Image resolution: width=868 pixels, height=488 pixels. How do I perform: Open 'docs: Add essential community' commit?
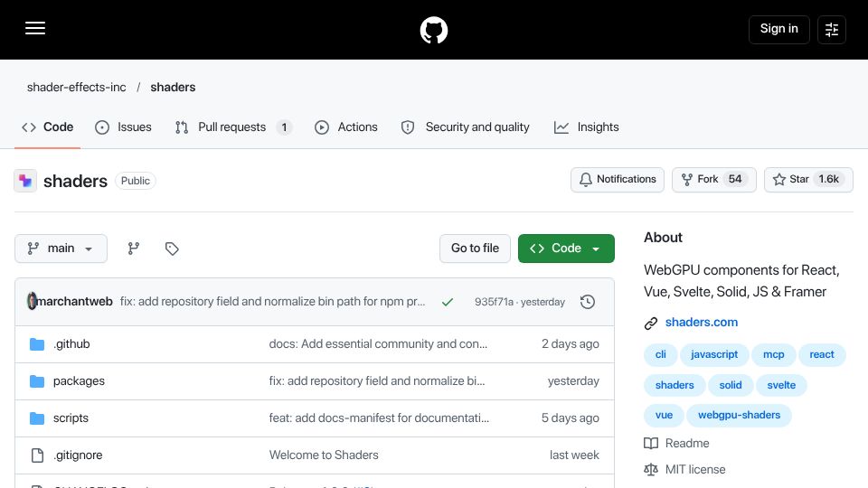(378, 344)
